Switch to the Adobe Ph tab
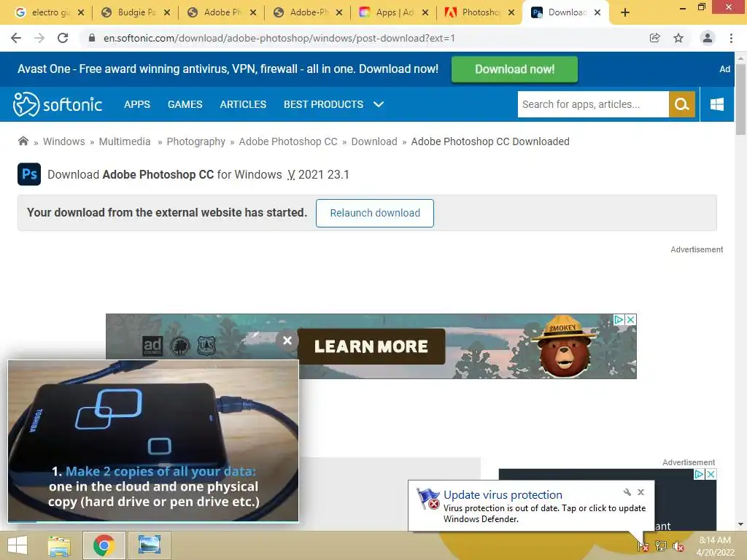The height and width of the screenshot is (560, 747). [222, 12]
